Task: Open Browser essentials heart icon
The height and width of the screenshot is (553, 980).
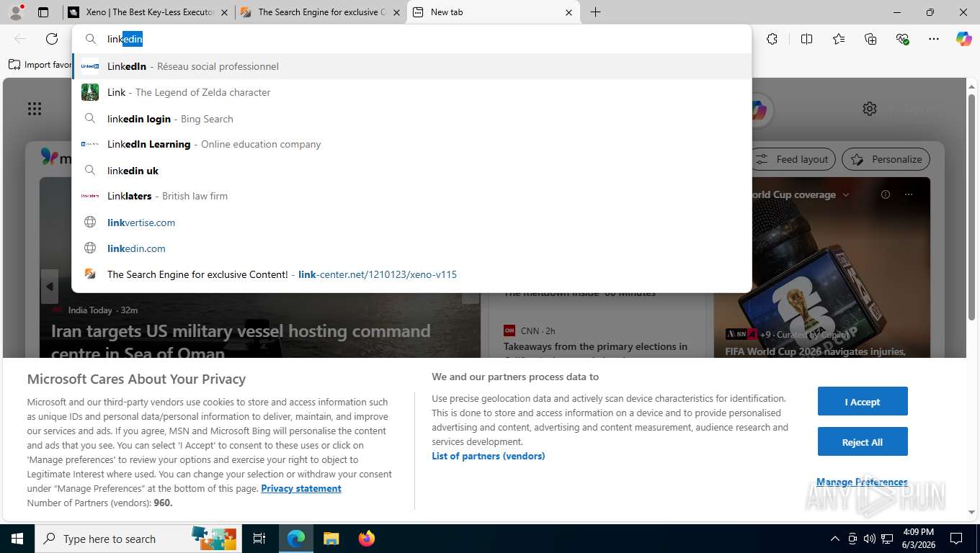Action: point(902,39)
